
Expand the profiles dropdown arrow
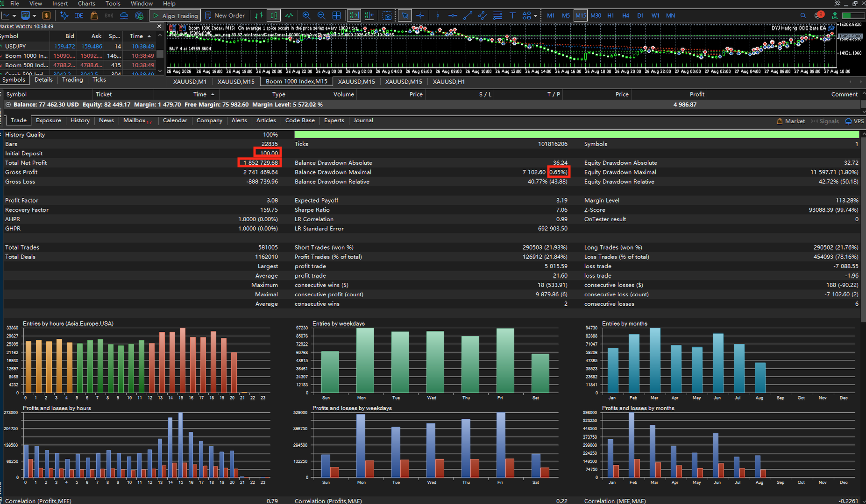point(34,16)
